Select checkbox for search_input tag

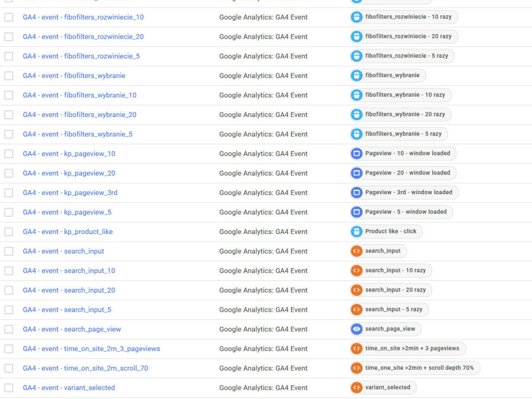tap(9, 252)
